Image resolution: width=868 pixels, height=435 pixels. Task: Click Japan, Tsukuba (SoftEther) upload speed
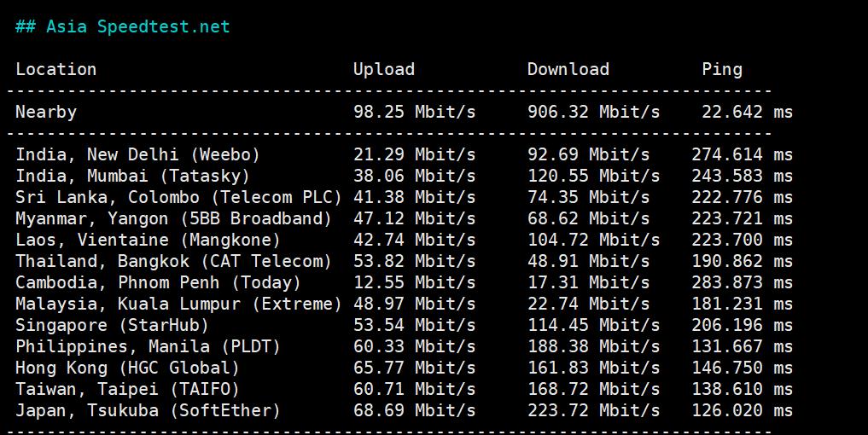[415, 411]
